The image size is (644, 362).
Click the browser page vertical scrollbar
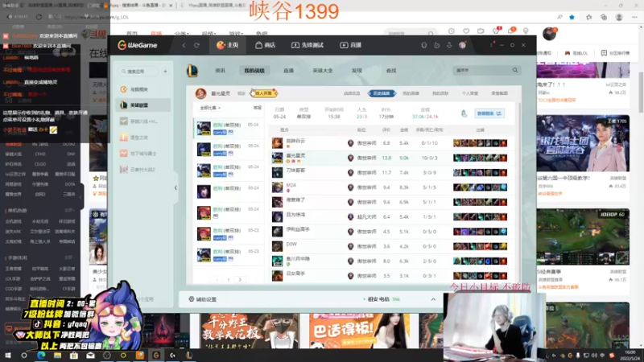pos(641,93)
